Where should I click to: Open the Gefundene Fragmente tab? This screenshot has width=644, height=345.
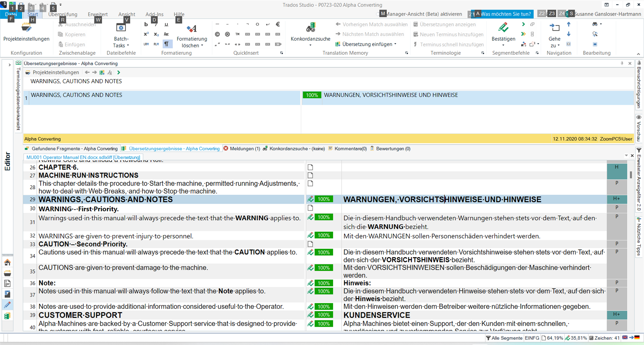point(71,149)
